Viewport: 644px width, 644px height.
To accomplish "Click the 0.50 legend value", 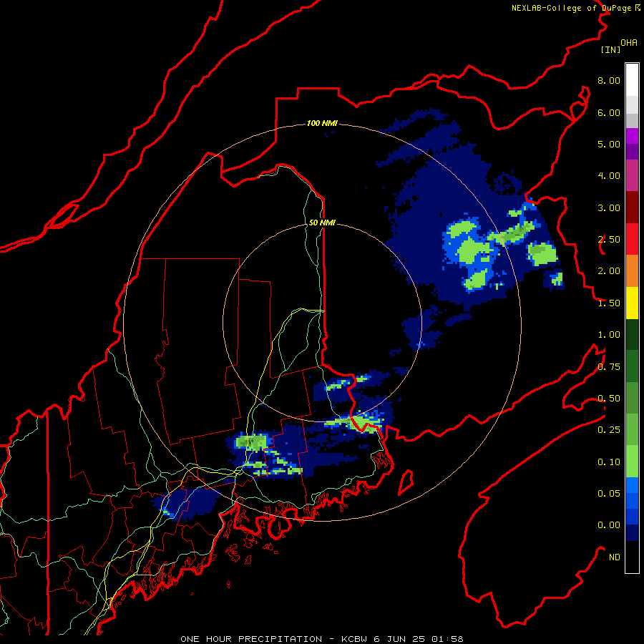I will pos(609,399).
